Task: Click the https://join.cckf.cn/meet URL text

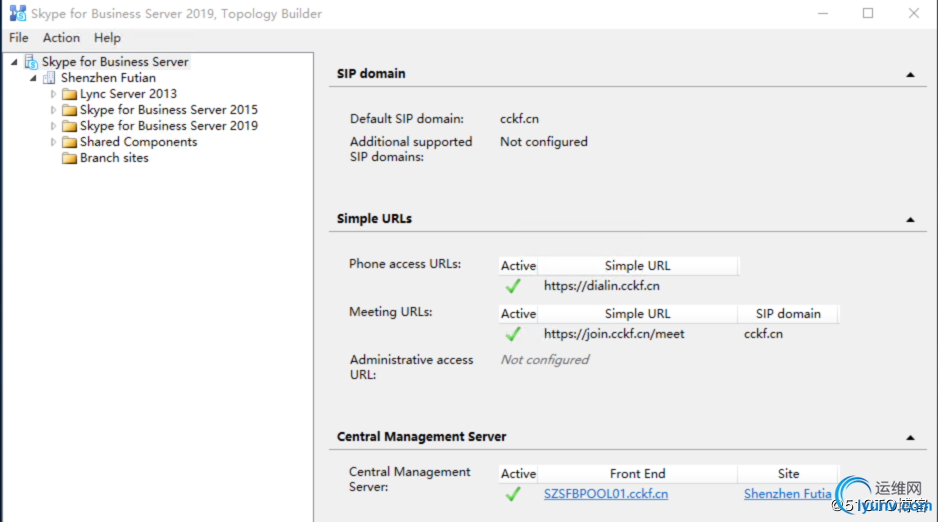Action: tap(614, 334)
